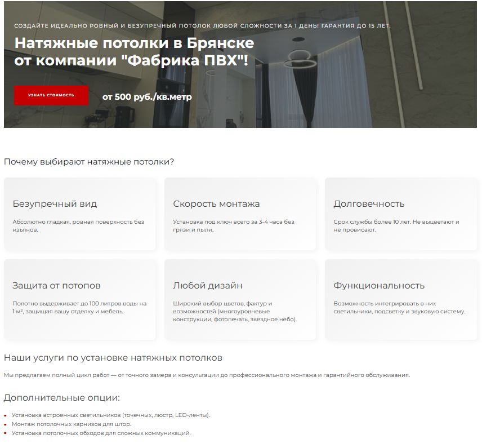
Task: Click the 'Почему выбирают натяжные потолки?' heading
Action: [x=89, y=162]
